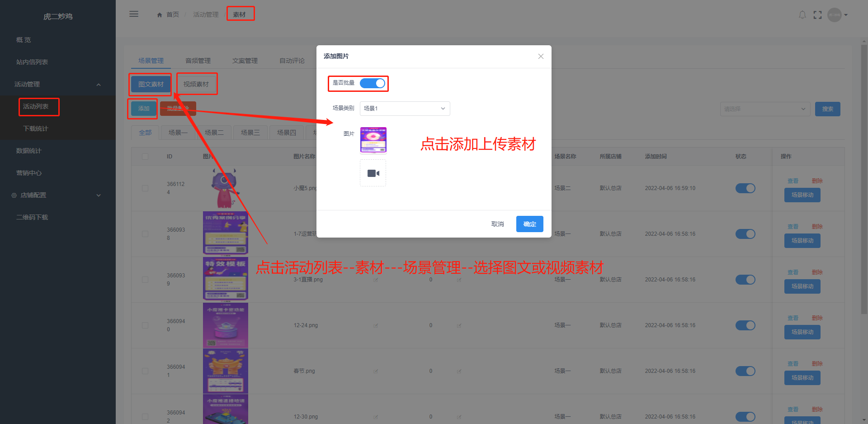Click the uploaded image thumbnail in dialog
The image size is (868, 424).
(373, 140)
